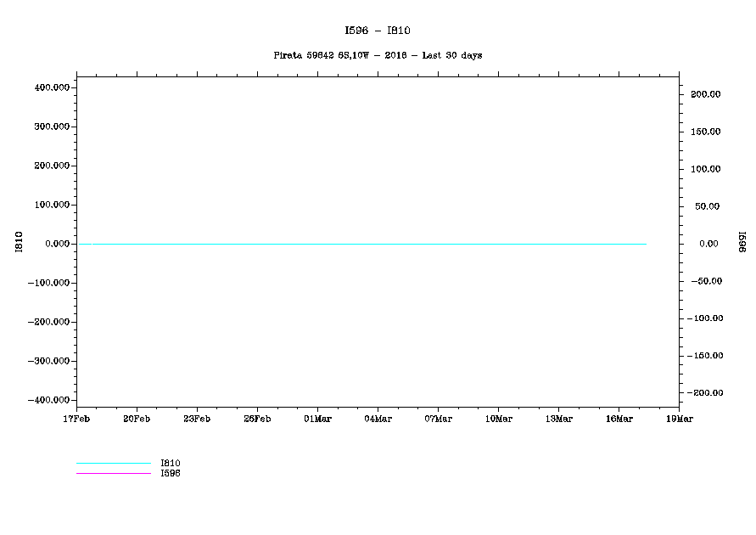The height and width of the screenshot is (535, 756).
Task: Click the Pirata subtitle "Last 30 days"
Action: coord(378,55)
